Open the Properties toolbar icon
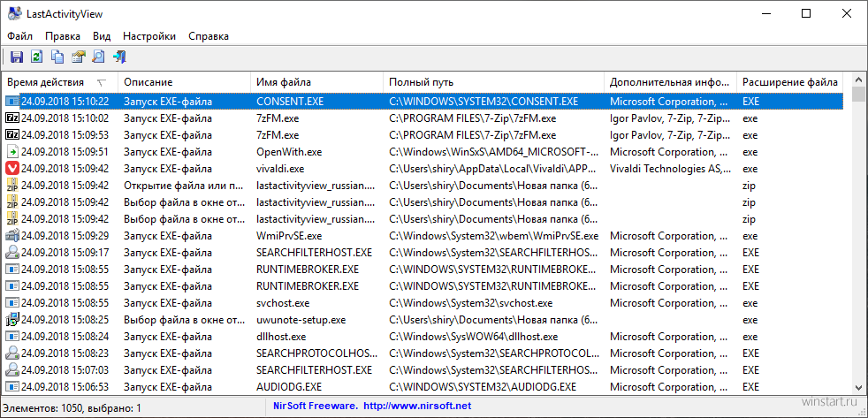868x418 pixels. [x=78, y=57]
